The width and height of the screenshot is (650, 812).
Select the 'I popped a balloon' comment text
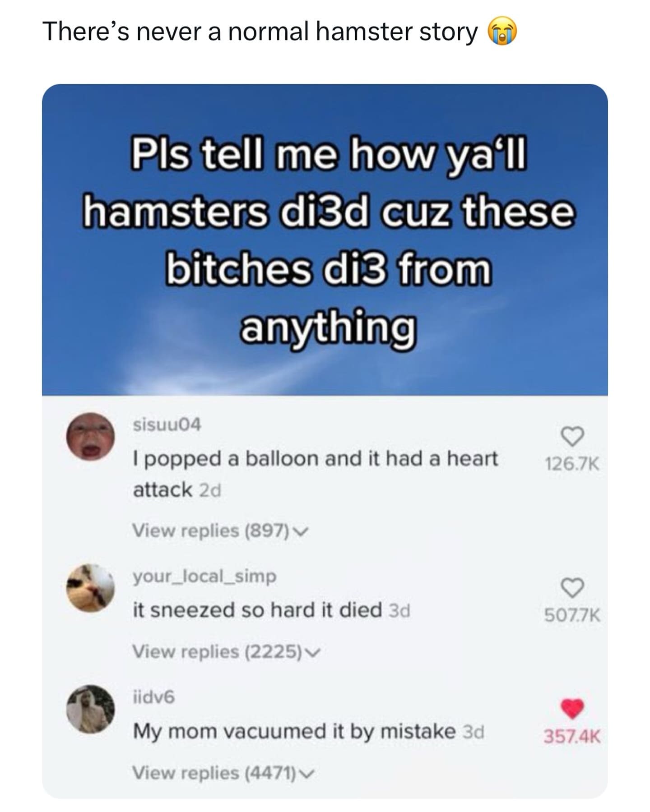tap(316, 474)
